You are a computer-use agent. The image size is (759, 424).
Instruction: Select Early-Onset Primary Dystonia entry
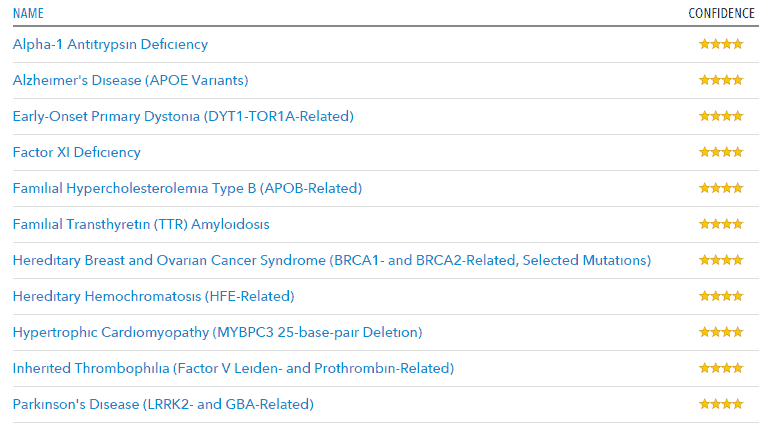tap(183, 116)
